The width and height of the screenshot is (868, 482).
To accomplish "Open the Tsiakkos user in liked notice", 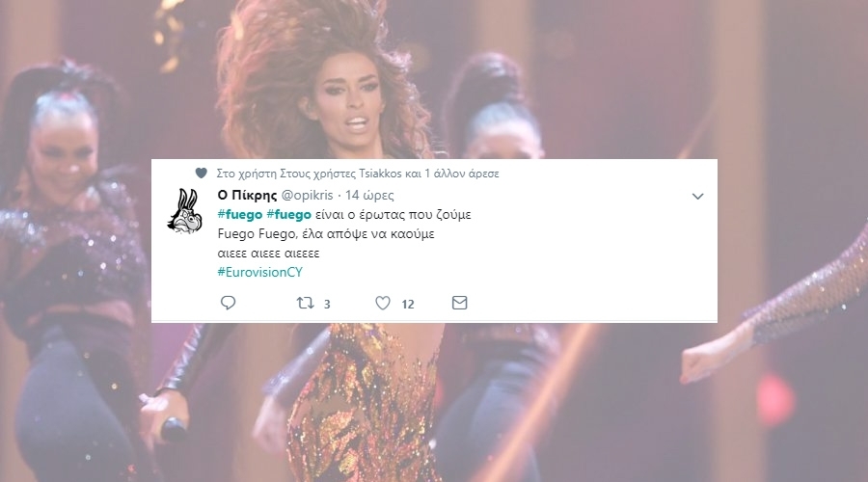I will pyautogui.click(x=380, y=174).
